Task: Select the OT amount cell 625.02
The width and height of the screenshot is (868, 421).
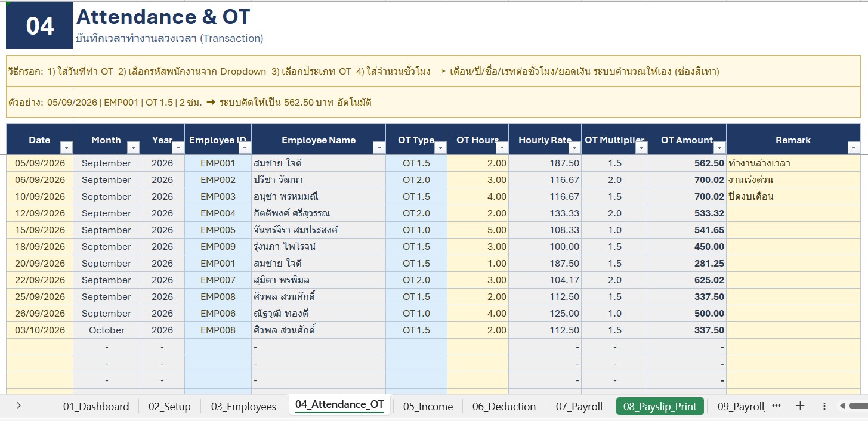Action: point(687,280)
